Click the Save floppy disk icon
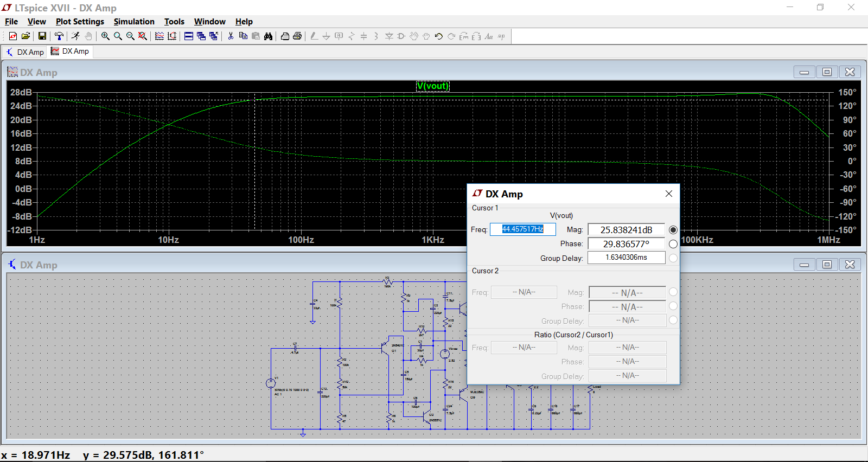The width and height of the screenshot is (868, 462). coord(42,36)
